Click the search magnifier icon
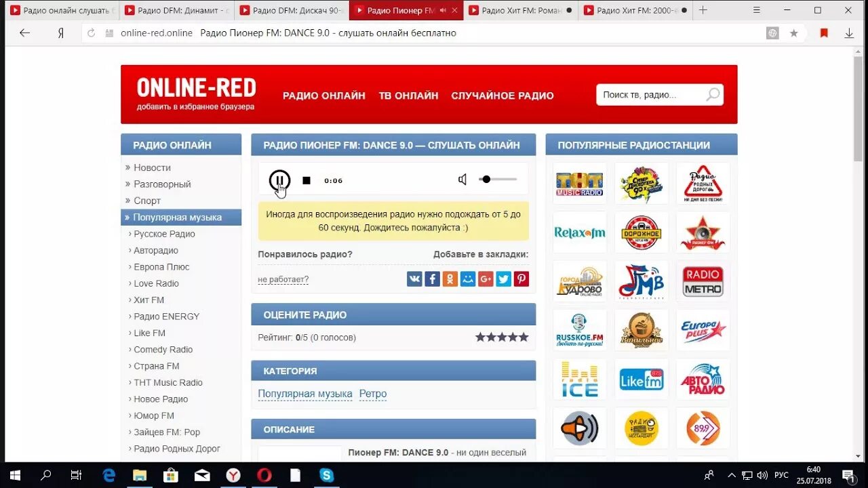Screen dimensions: 868x488 [713, 95]
